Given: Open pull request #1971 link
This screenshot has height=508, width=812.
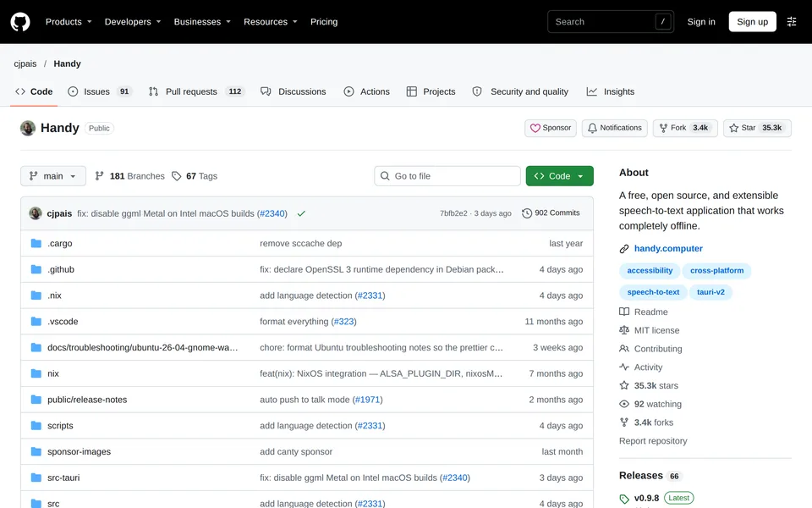Looking at the screenshot, I should click(x=367, y=400).
